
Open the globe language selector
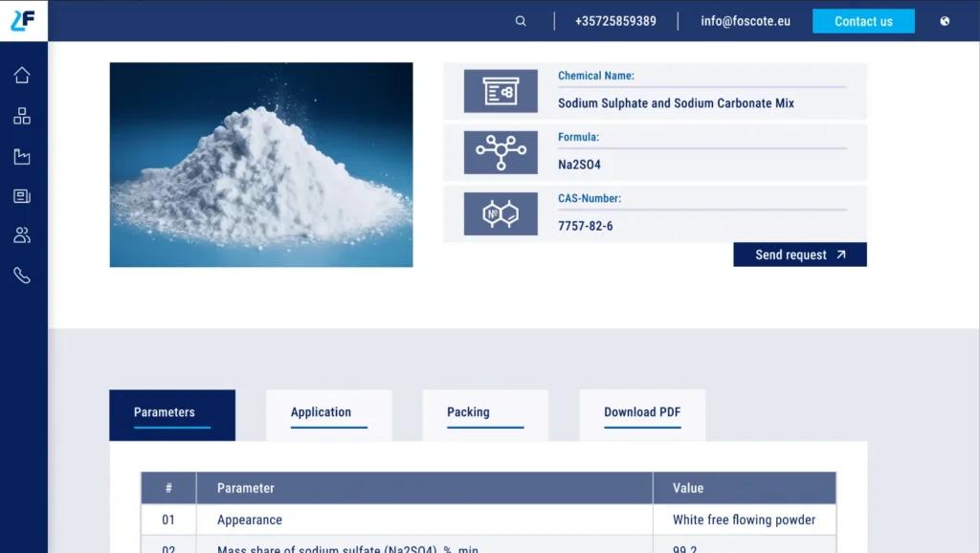click(945, 21)
